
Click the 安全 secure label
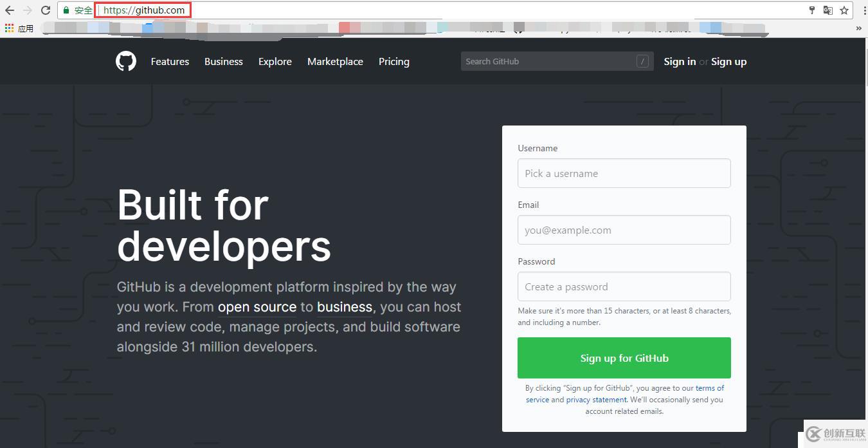coord(84,10)
